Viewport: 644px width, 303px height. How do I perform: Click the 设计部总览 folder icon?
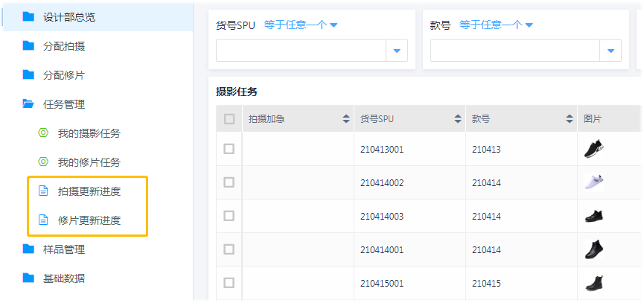28,16
